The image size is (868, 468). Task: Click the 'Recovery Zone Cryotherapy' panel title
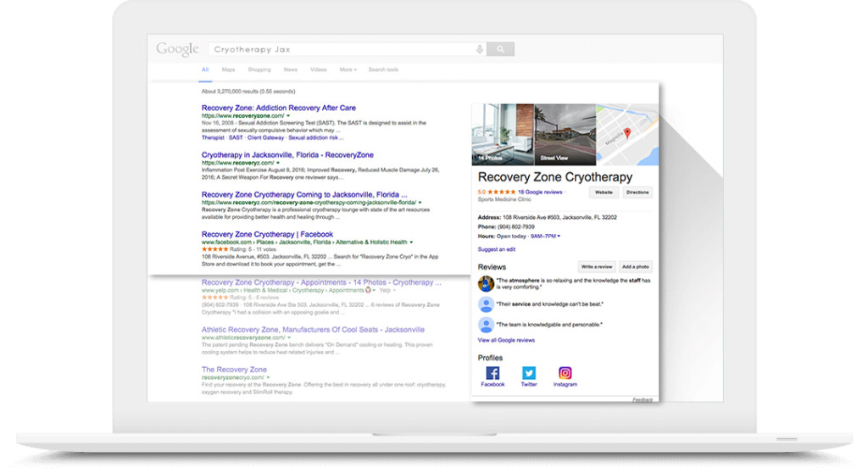[x=554, y=177]
